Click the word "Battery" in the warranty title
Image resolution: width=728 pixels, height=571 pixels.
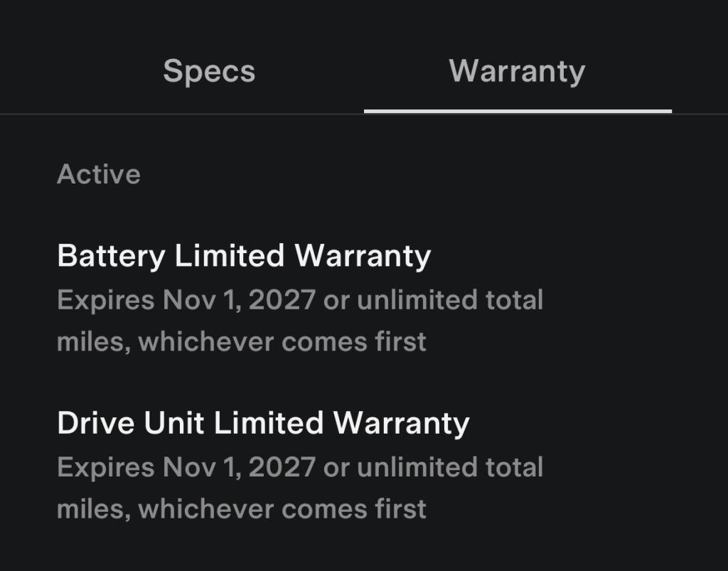tap(111, 255)
